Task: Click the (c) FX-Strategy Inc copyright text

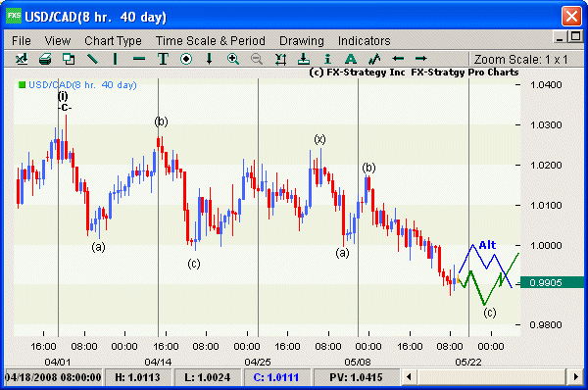Action: (x=414, y=72)
